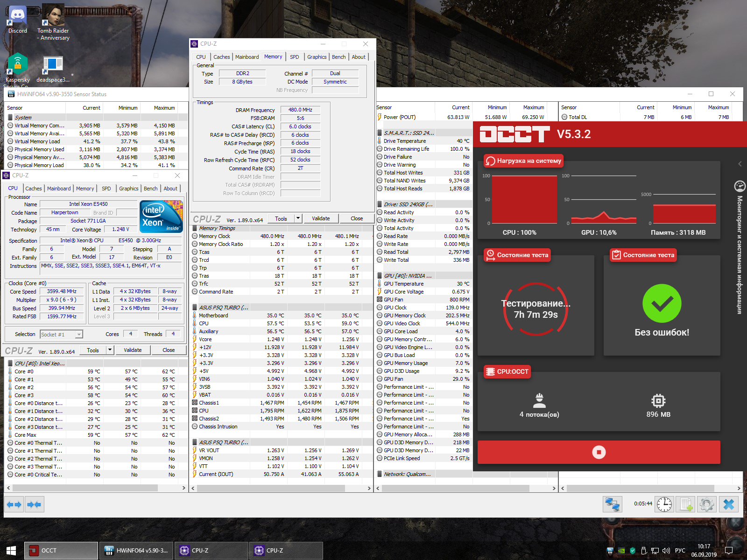Open Мониторинг и системная информация side panel
The image size is (747, 560).
(740, 254)
